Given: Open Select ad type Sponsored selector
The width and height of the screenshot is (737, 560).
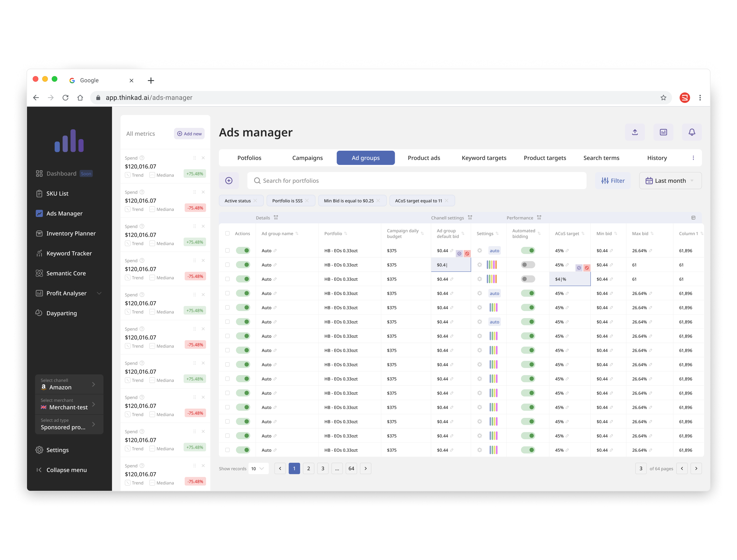Looking at the screenshot, I should pos(69,424).
